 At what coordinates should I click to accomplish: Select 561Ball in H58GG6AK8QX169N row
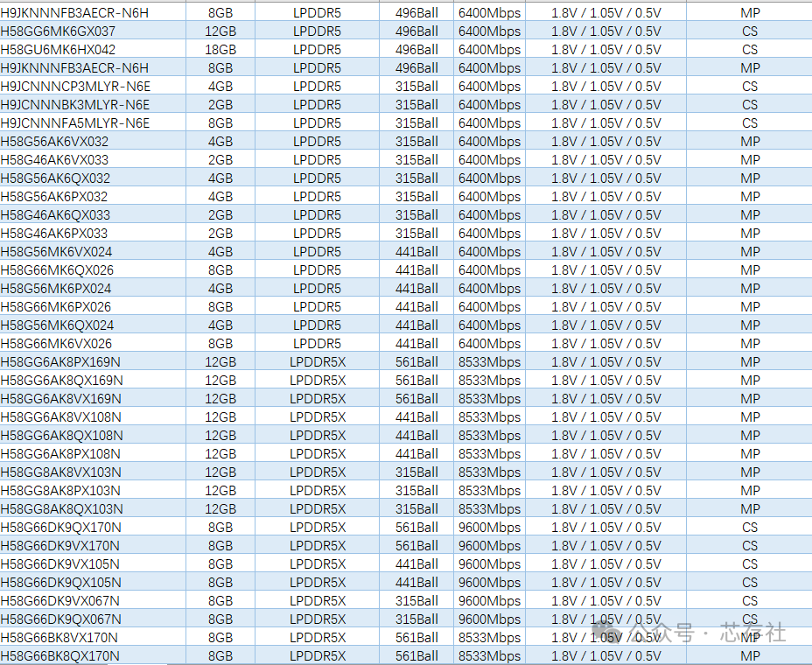[416, 381]
